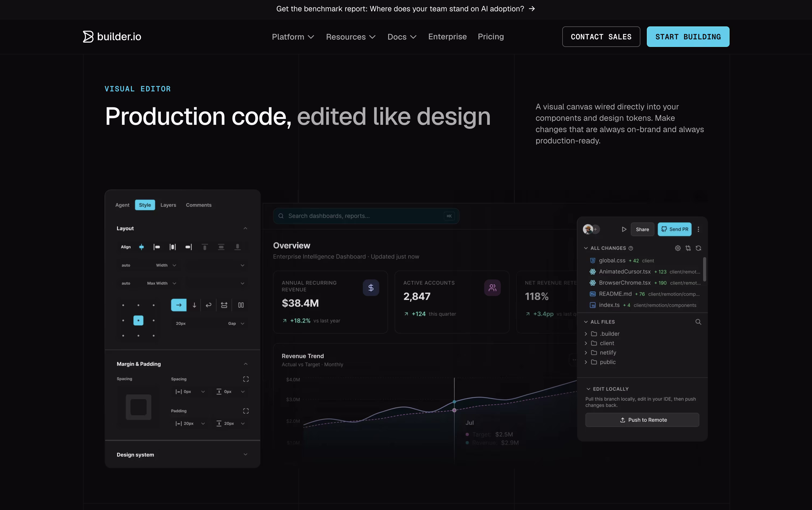The width and height of the screenshot is (812, 510).
Task: Click the align vertical center icon
Action: [221, 247]
